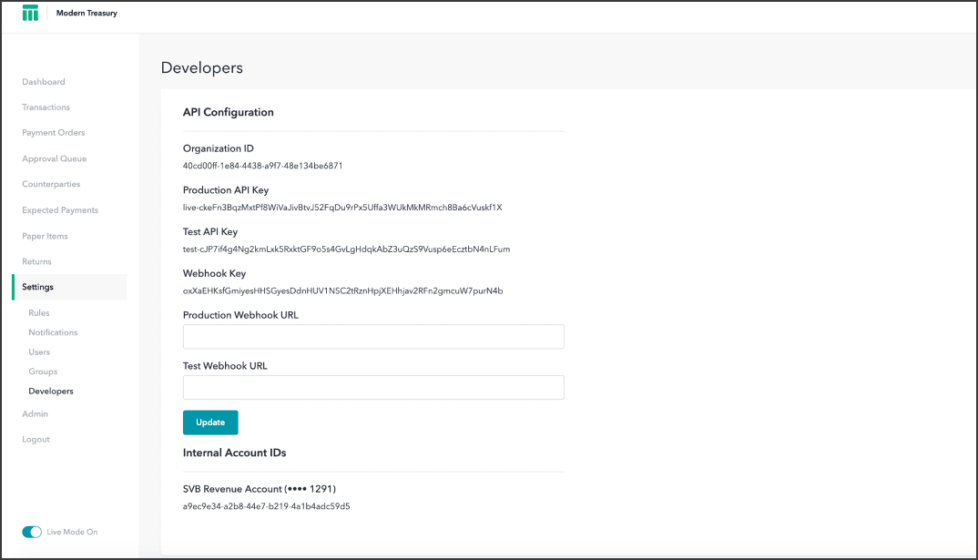Select Expected Payments in sidebar

click(x=60, y=210)
